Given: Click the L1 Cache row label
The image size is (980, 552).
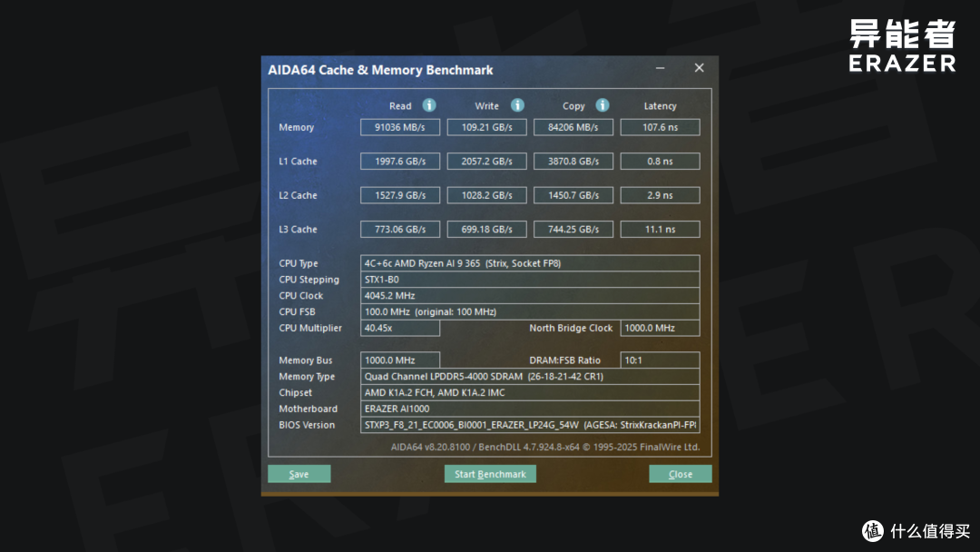Looking at the screenshot, I should (x=298, y=162).
